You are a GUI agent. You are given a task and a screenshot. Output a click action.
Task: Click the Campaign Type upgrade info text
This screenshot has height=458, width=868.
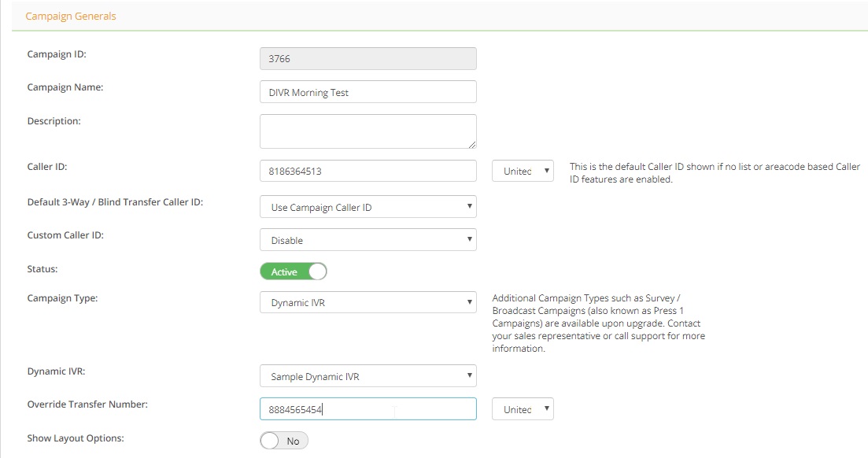pyautogui.click(x=597, y=323)
